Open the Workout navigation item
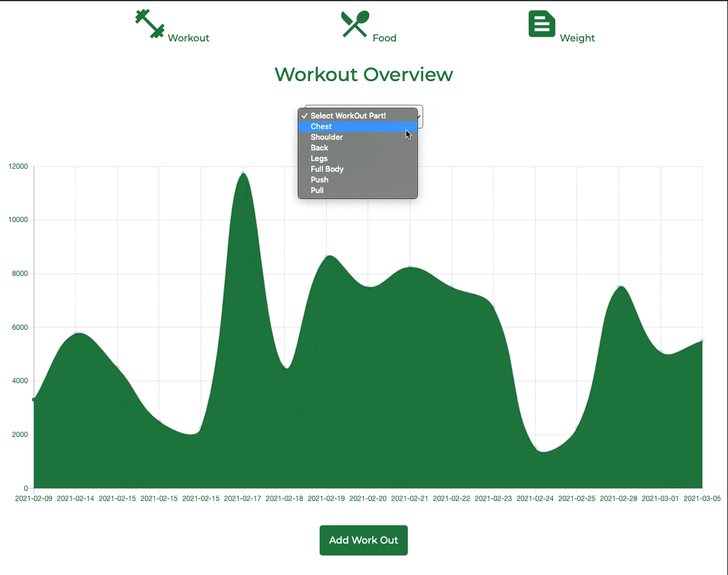 tap(188, 38)
